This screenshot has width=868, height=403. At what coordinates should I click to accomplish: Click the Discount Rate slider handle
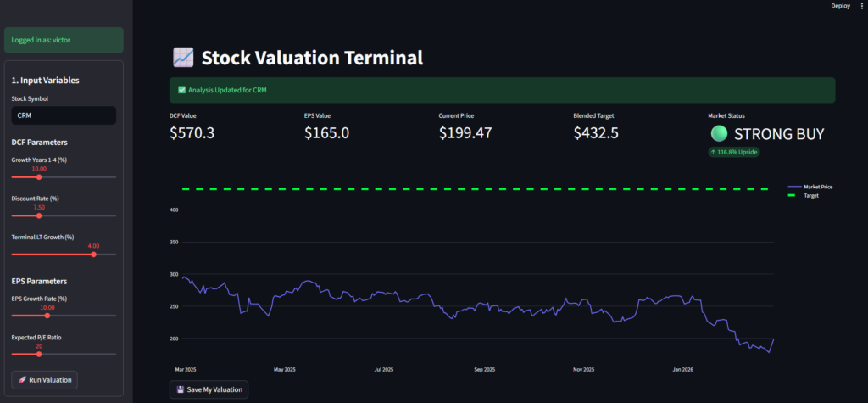pyautogui.click(x=39, y=215)
